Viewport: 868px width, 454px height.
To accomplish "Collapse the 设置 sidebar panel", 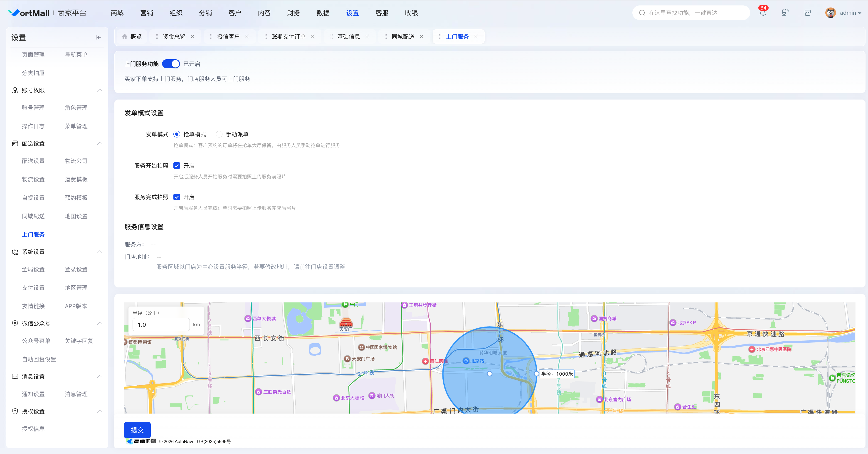I will pyautogui.click(x=98, y=37).
